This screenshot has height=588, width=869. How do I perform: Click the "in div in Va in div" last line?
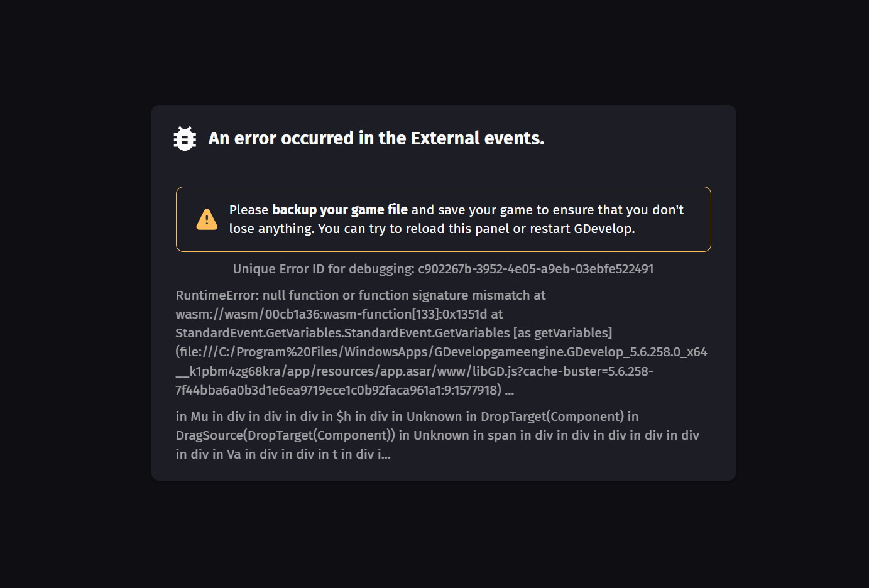(x=283, y=454)
